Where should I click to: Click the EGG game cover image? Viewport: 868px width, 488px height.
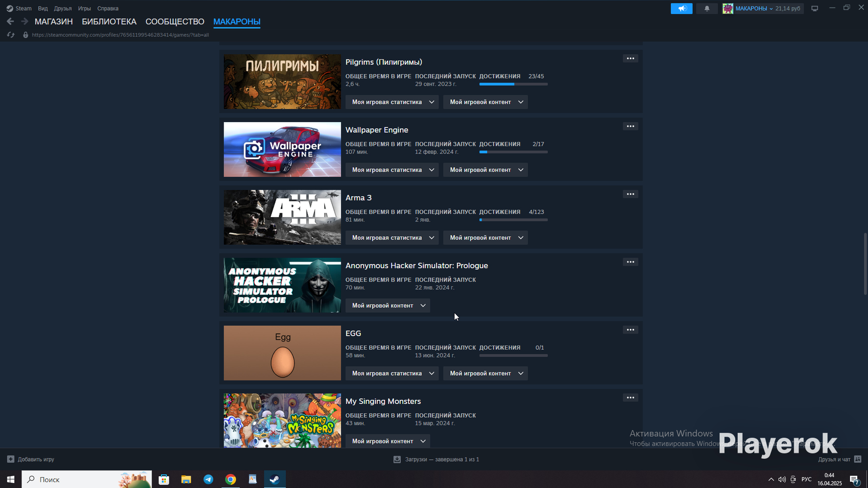click(x=282, y=353)
